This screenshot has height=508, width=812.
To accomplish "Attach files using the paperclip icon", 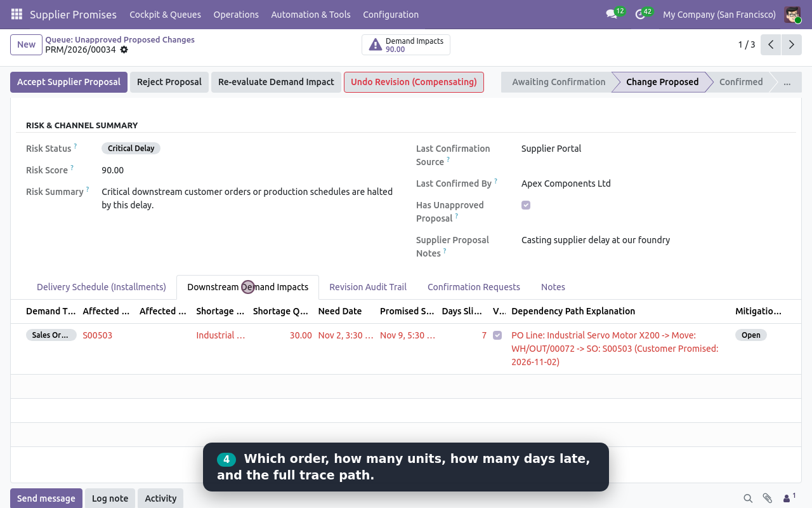I will (x=767, y=498).
